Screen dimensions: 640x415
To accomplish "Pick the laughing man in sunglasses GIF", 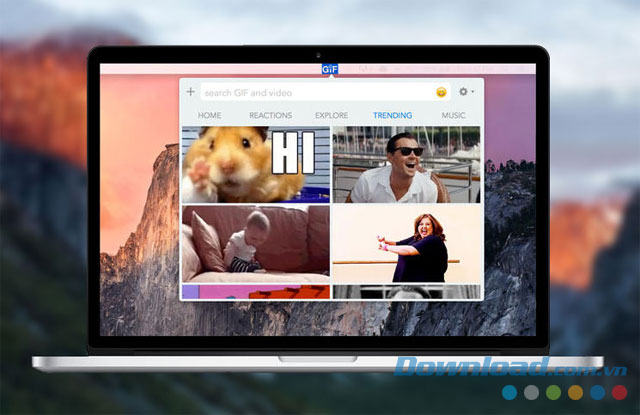I will 405,165.
